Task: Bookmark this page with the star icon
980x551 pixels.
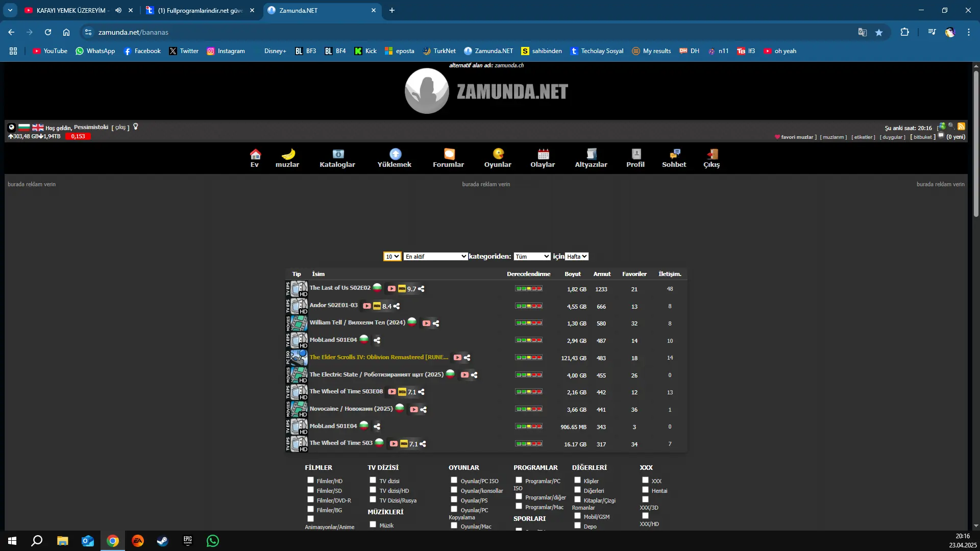Action: 879,32
